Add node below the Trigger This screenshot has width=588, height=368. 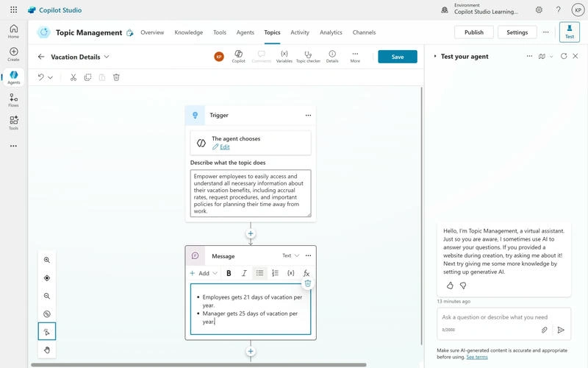pos(251,233)
